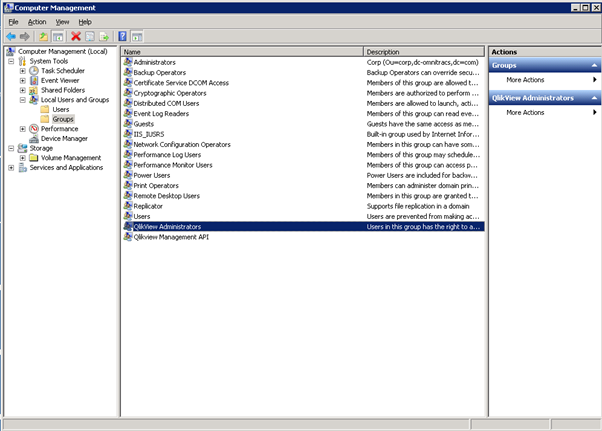Collapse the Groups section in Actions pane
The height and width of the screenshot is (431, 602).
click(594, 66)
